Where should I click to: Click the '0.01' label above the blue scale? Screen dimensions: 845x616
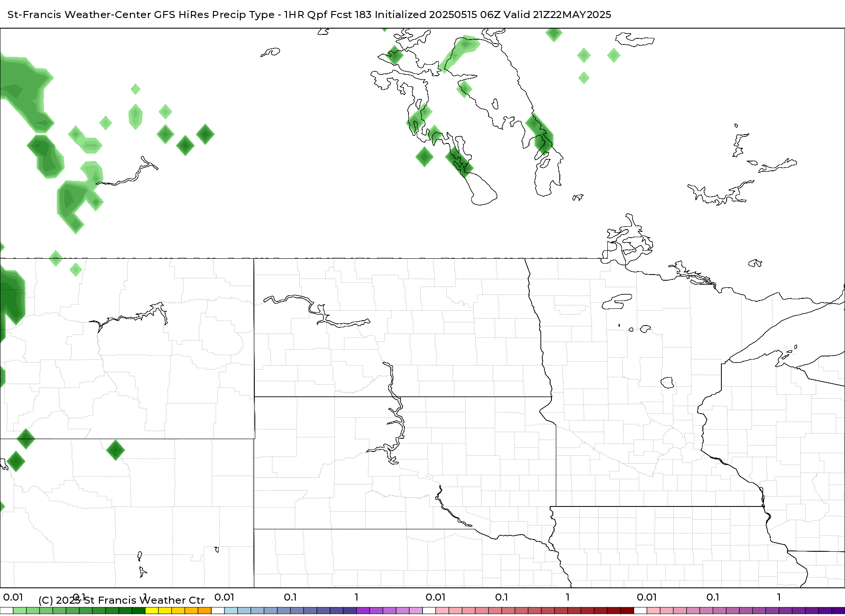coord(224,598)
